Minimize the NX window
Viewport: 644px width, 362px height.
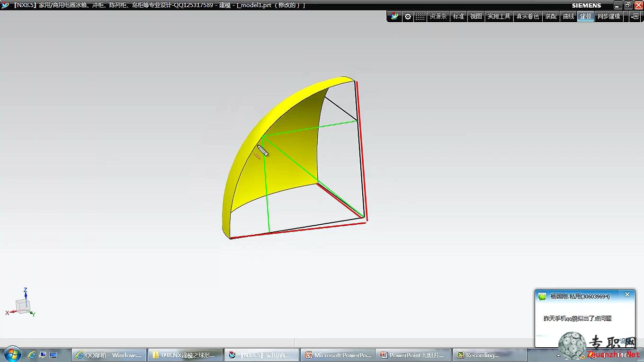617,5
